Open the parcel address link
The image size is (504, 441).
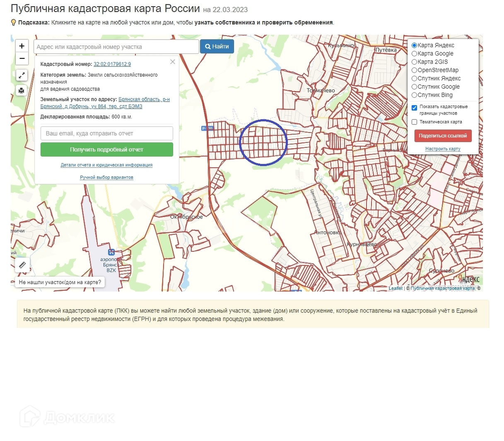click(x=105, y=103)
